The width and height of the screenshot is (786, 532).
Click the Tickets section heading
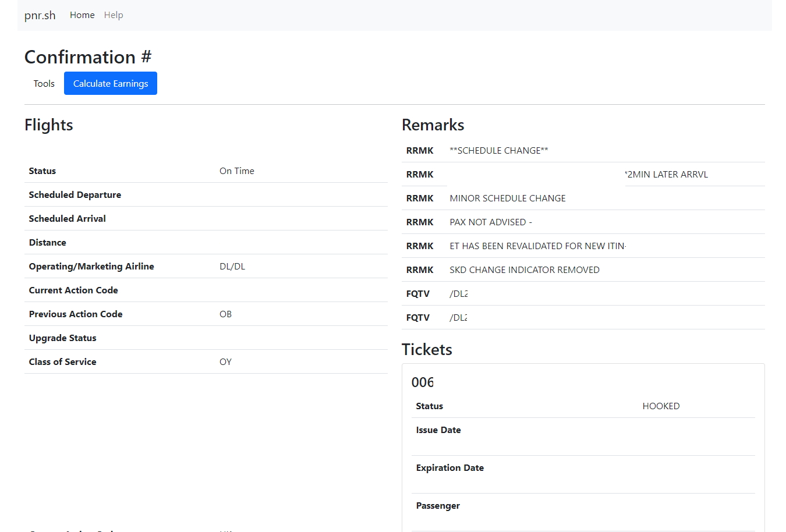pyautogui.click(x=427, y=349)
